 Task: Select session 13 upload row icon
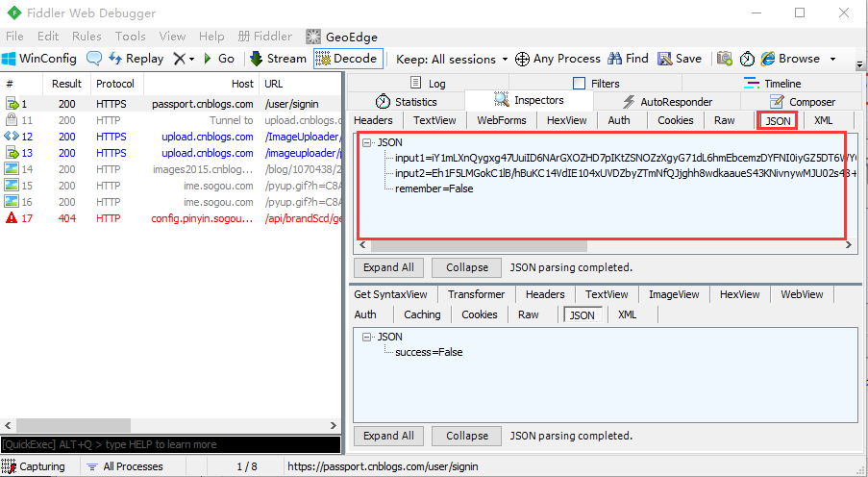12,153
